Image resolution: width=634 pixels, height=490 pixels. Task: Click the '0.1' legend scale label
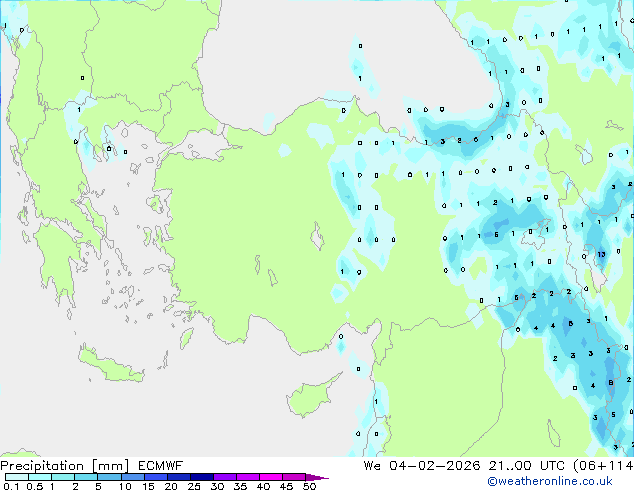point(11,486)
